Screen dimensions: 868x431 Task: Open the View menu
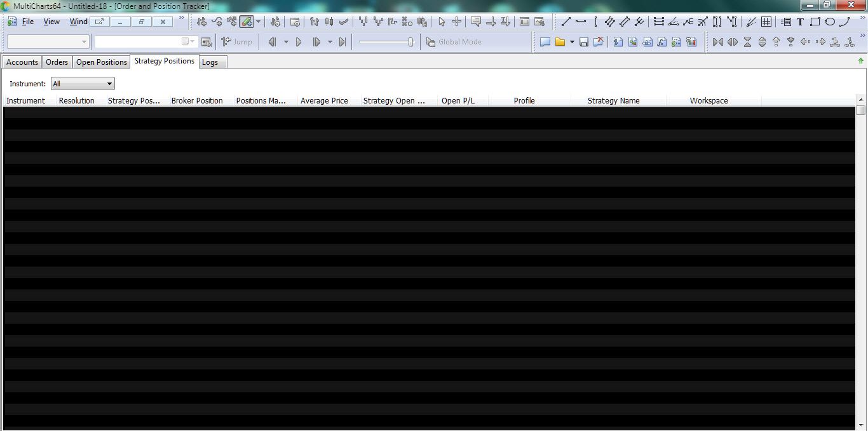pos(51,22)
